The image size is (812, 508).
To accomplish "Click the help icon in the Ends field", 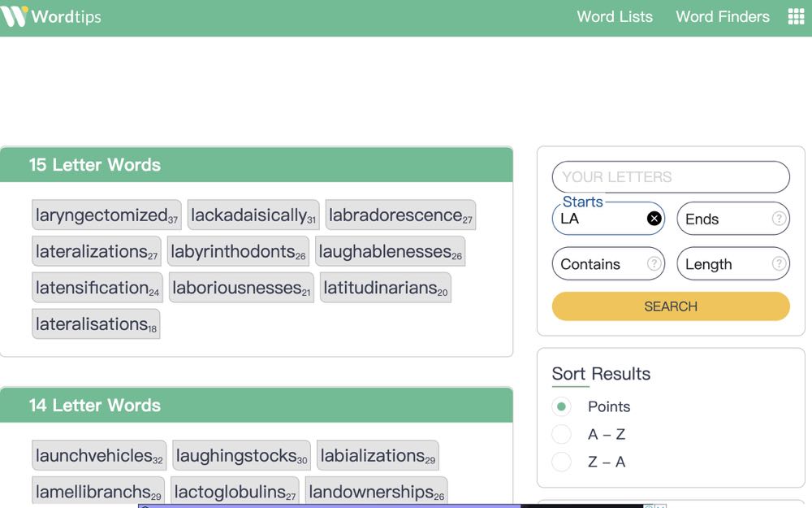I will [778, 219].
